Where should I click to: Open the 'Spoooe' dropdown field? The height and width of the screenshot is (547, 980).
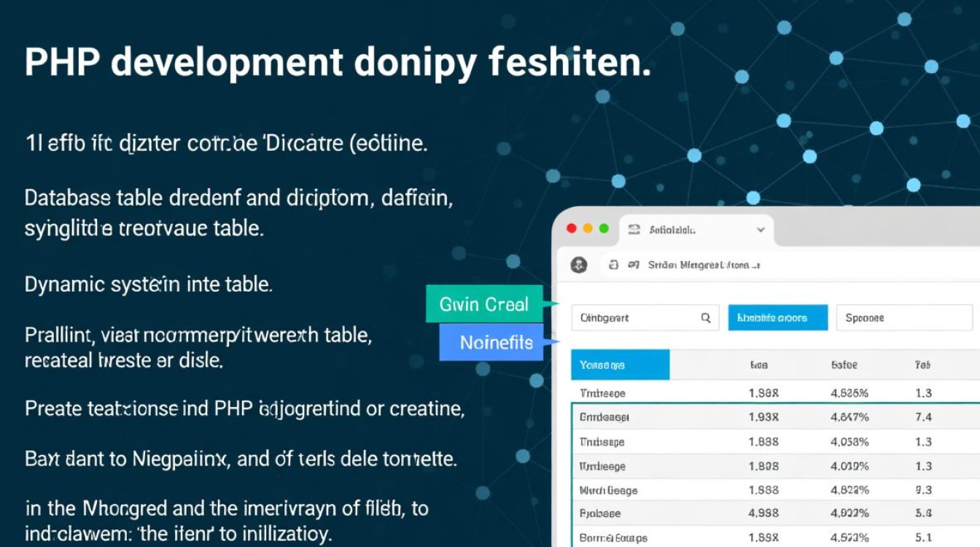click(903, 318)
